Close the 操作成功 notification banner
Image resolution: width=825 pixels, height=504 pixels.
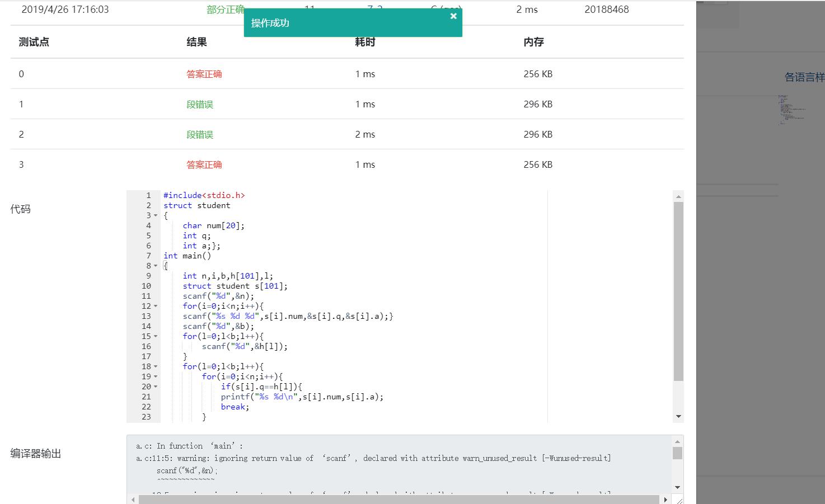click(453, 16)
